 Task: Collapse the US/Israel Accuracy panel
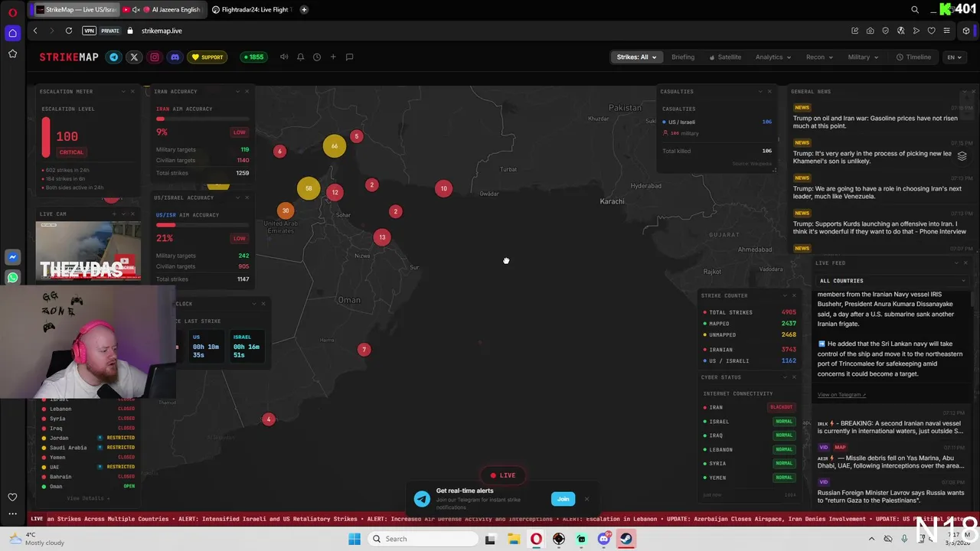(237, 197)
